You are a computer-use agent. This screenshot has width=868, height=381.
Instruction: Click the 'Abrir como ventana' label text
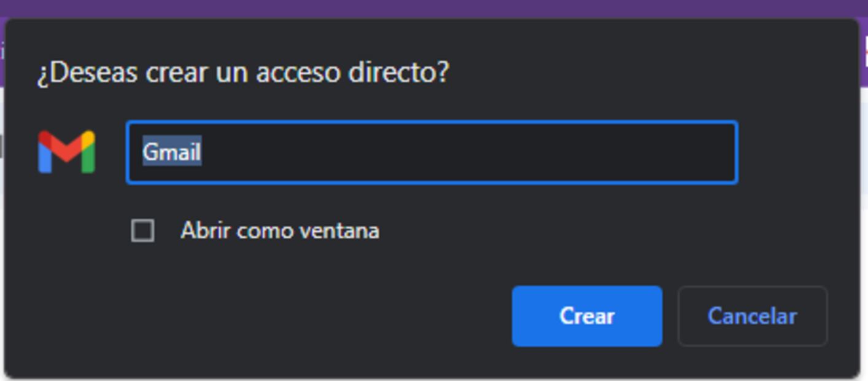(280, 231)
